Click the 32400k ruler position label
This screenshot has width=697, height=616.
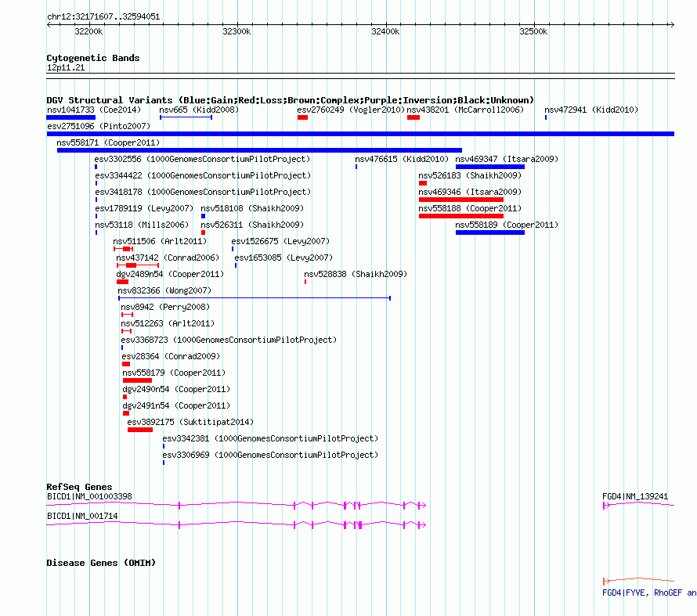coord(385,31)
